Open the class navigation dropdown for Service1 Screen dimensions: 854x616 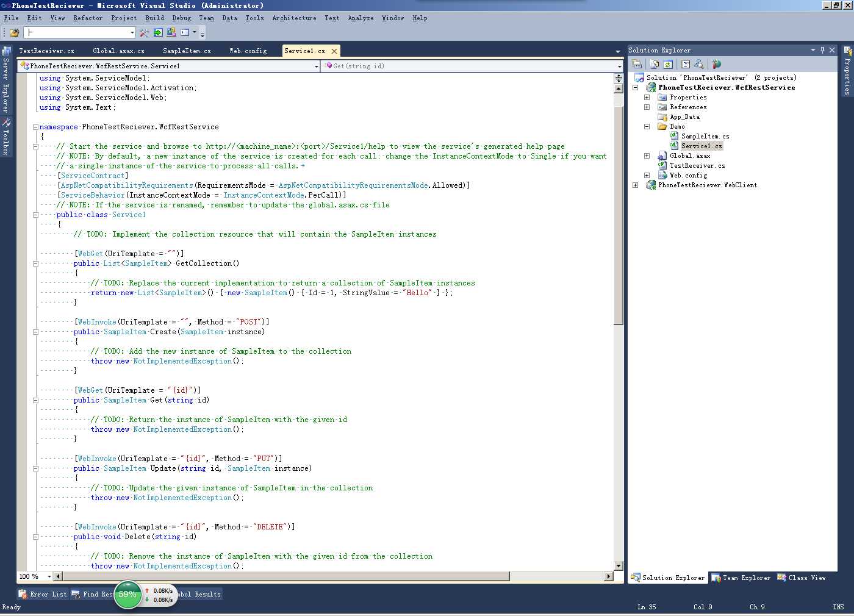coord(317,66)
